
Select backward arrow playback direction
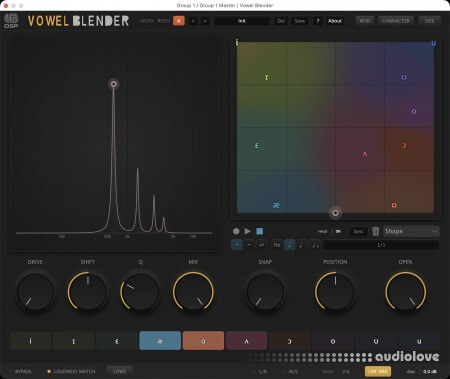249,245
